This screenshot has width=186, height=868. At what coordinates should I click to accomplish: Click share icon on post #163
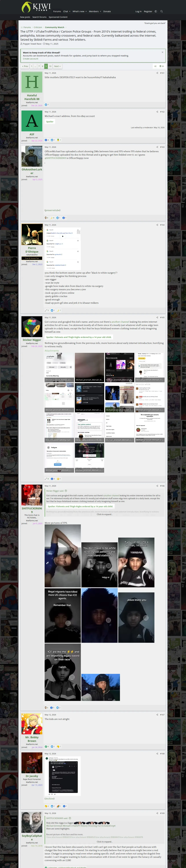click(x=157, y=147)
